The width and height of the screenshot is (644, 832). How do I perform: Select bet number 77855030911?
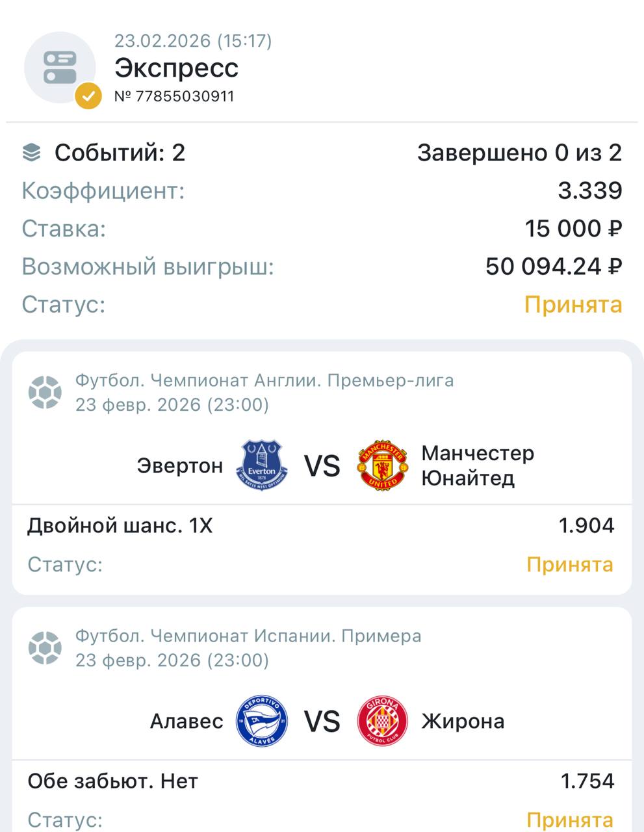click(x=174, y=96)
